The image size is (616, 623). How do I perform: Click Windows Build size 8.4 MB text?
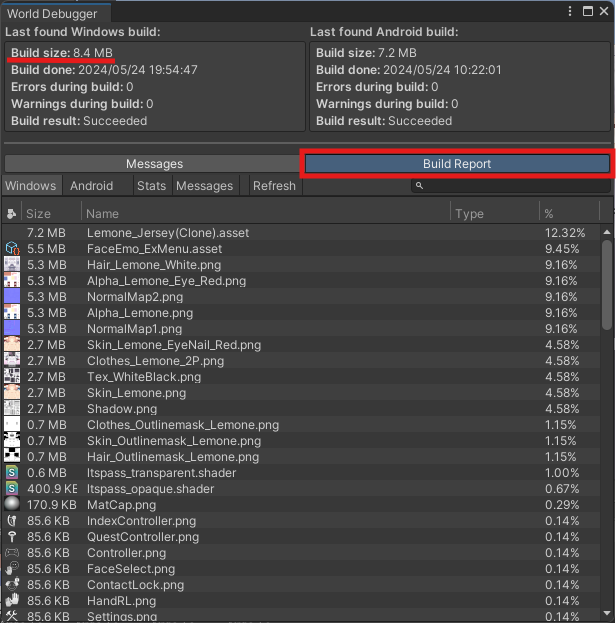coord(62,53)
